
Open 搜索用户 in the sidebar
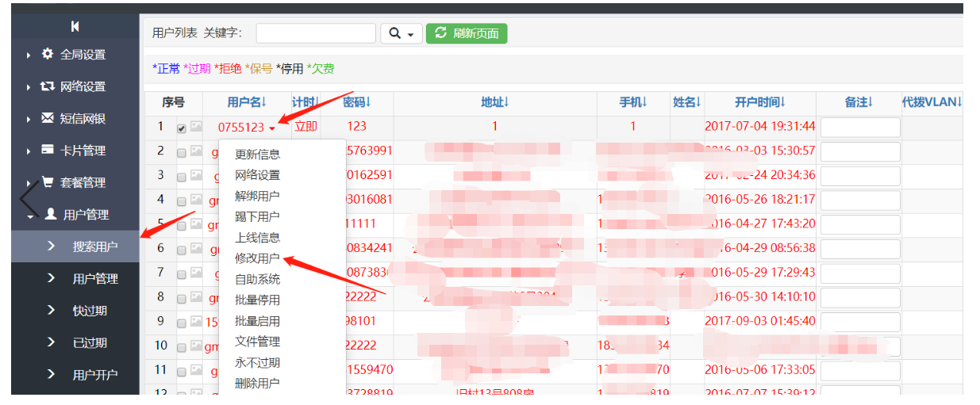(94, 246)
